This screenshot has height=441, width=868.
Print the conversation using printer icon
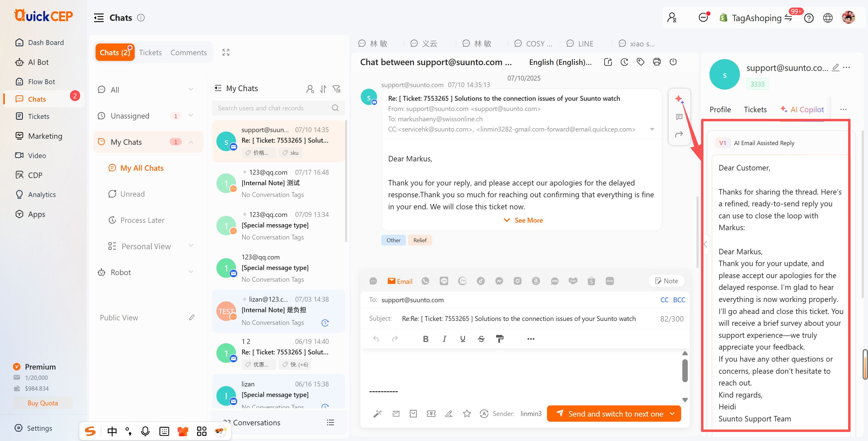click(x=657, y=62)
